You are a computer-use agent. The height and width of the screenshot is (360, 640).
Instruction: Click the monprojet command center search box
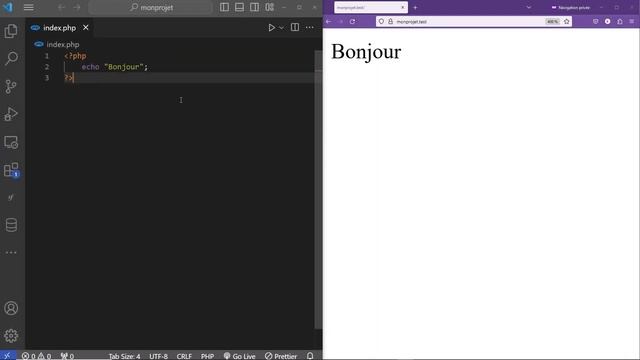click(x=150, y=7)
